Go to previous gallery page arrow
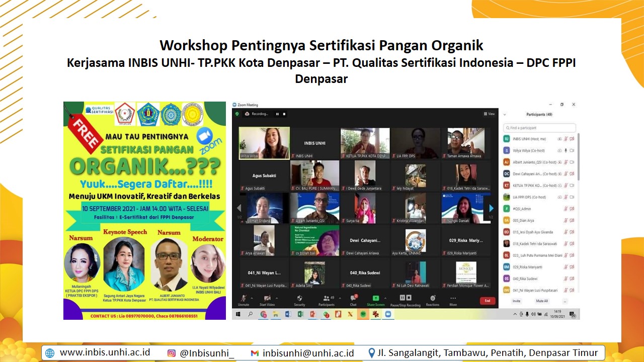 [x=239, y=208]
